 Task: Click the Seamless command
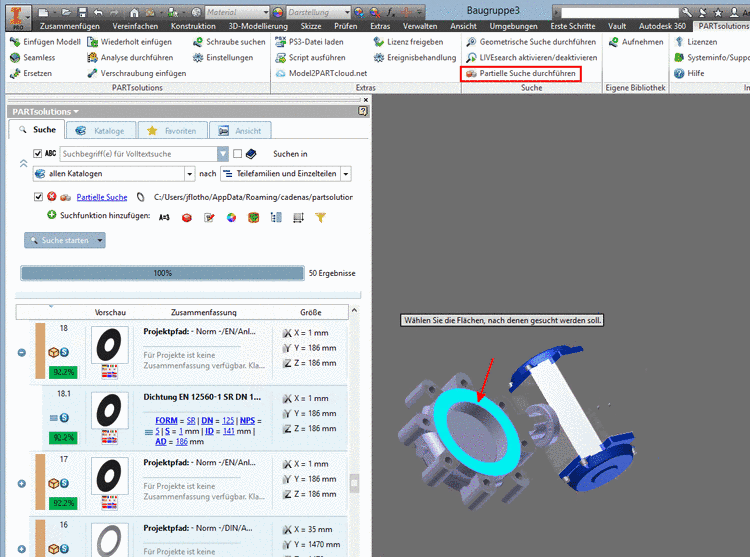click(33, 57)
